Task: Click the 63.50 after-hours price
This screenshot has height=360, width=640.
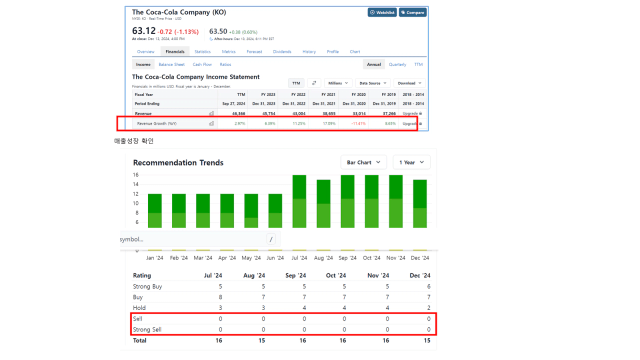Action: (x=218, y=31)
